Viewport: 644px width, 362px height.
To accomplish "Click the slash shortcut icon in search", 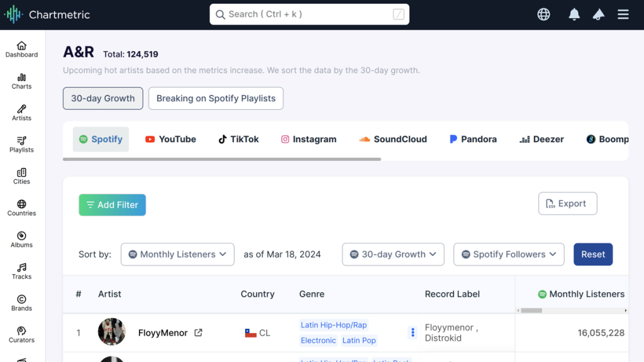I will [398, 14].
